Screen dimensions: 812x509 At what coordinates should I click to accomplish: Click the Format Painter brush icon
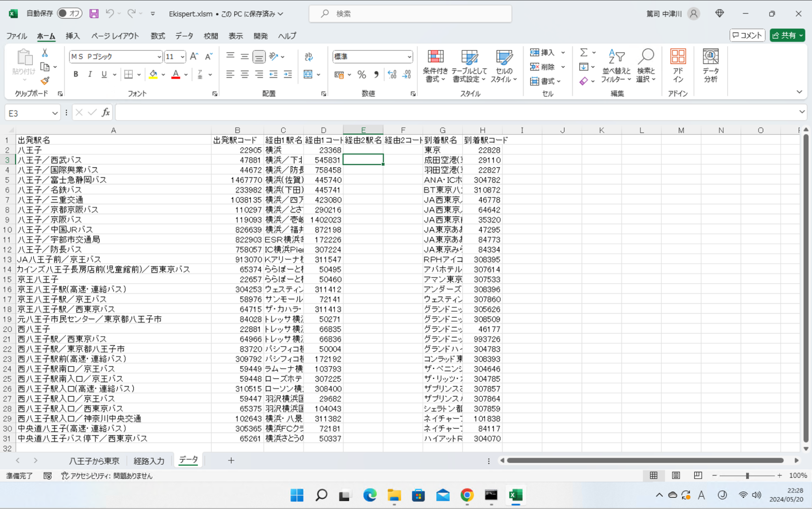(x=45, y=80)
